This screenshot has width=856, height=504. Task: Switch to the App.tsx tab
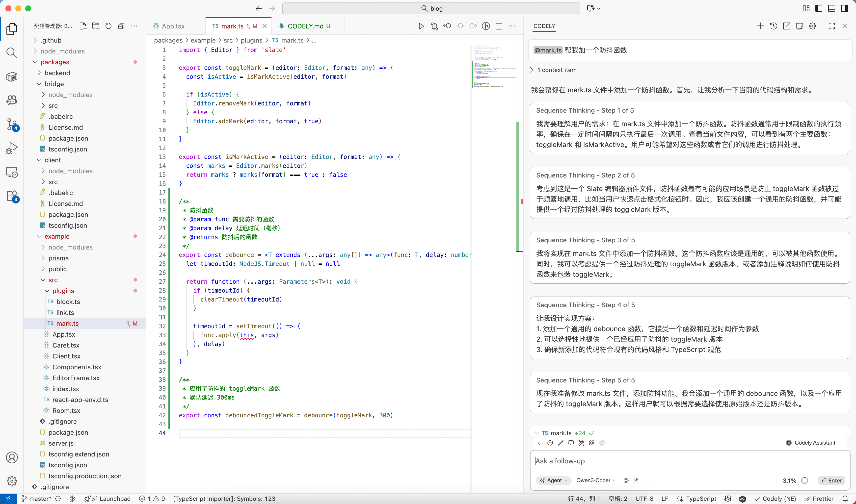pyautogui.click(x=173, y=26)
